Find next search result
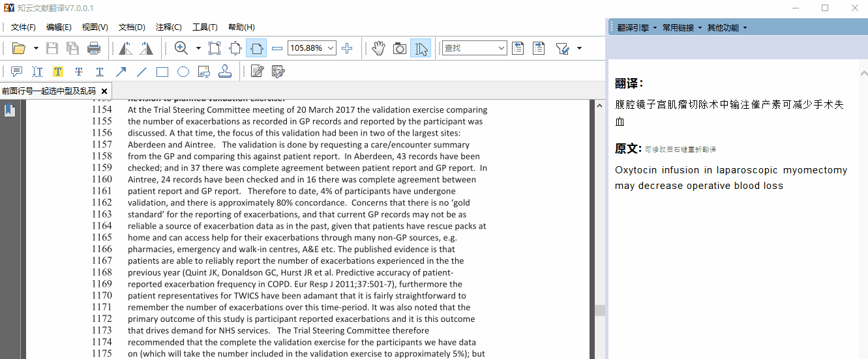The width and height of the screenshot is (868, 359). pyautogui.click(x=539, y=48)
